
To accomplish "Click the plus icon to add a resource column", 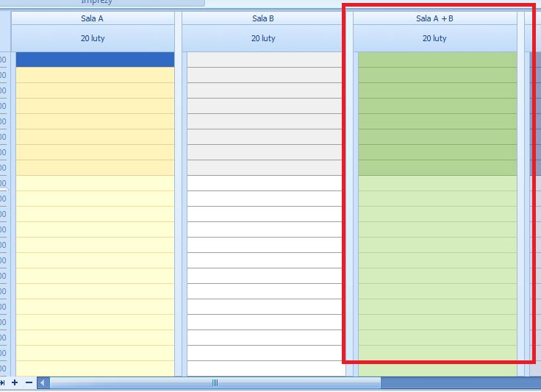I will 15,382.
